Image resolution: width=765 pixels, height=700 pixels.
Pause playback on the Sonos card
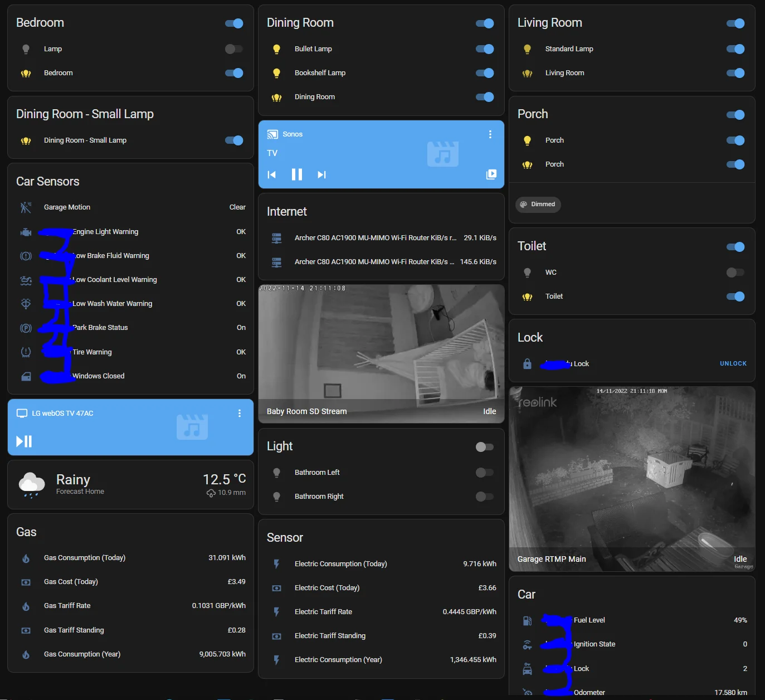pyautogui.click(x=297, y=174)
